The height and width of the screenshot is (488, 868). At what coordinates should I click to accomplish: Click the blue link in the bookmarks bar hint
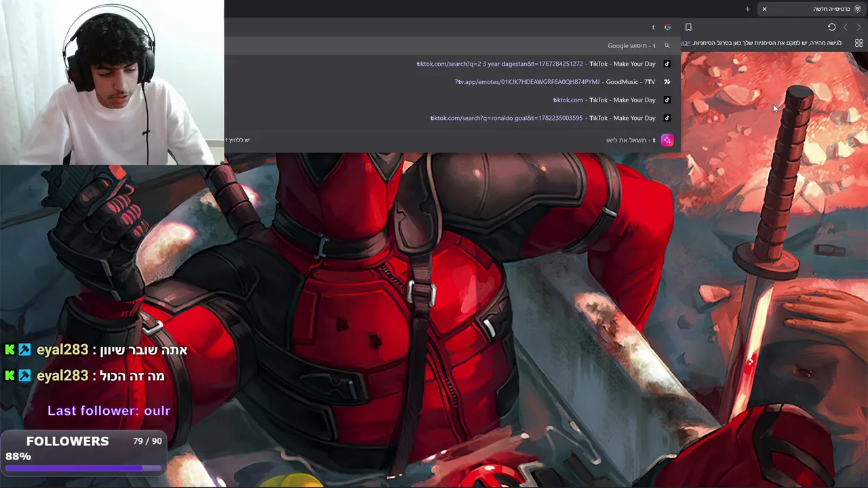[x=686, y=43]
